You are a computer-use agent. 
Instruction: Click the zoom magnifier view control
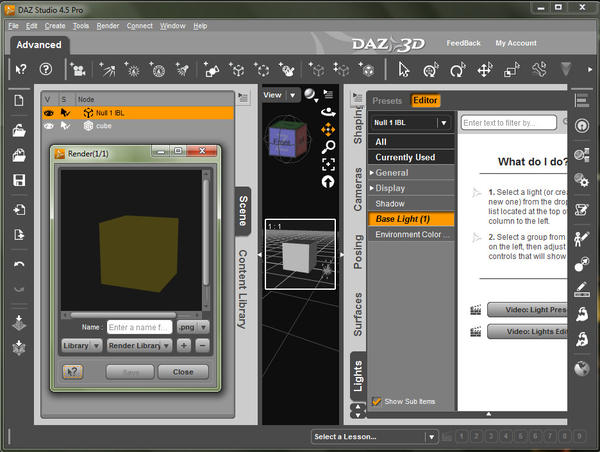pyautogui.click(x=328, y=147)
